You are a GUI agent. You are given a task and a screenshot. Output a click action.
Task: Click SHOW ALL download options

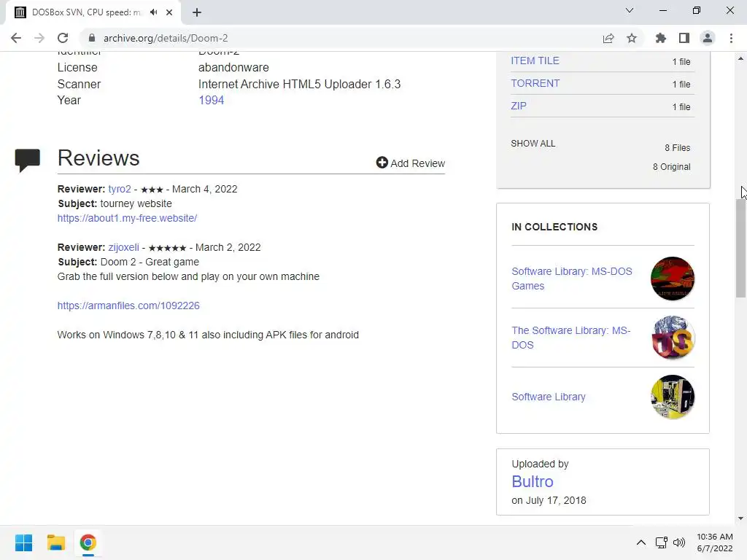(533, 144)
